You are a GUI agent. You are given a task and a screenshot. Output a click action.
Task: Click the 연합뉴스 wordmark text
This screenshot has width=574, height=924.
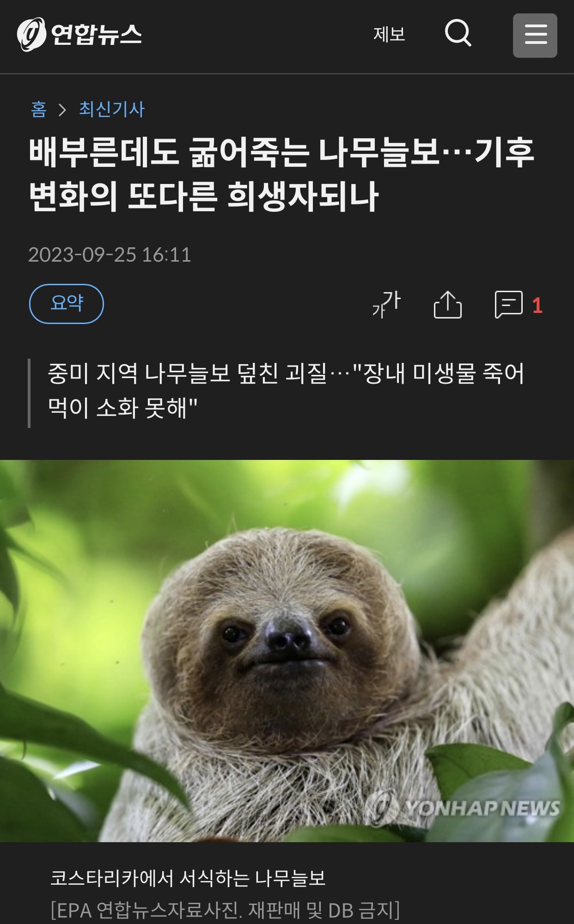tap(96, 34)
